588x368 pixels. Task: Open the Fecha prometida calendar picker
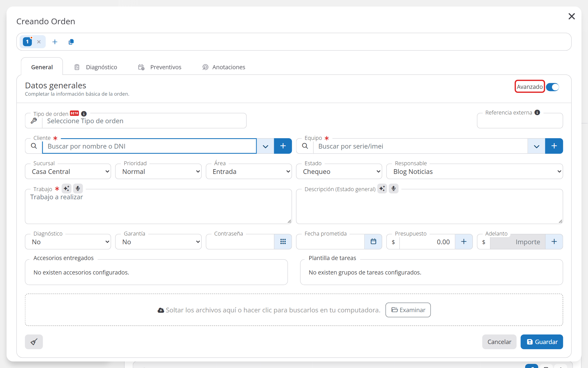tap(373, 242)
